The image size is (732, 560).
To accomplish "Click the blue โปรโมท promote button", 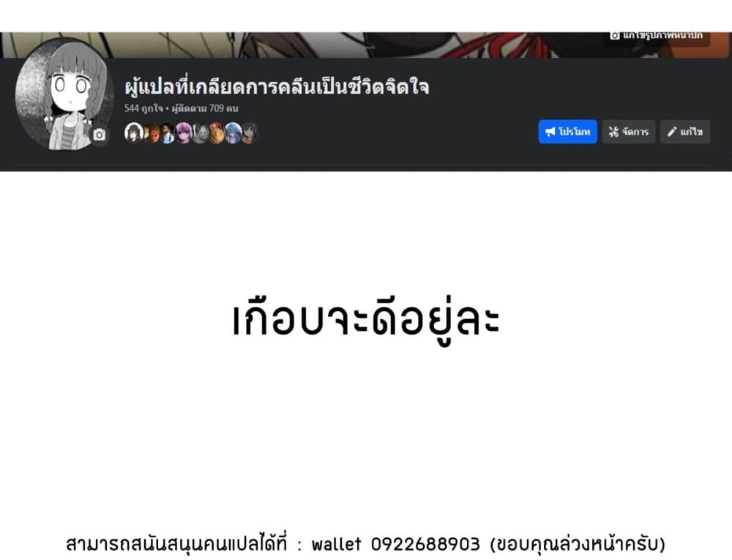I will click(x=567, y=132).
